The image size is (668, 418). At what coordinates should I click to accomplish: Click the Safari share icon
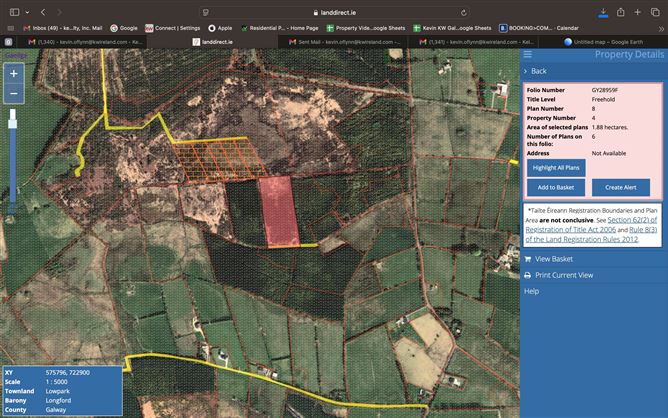coord(621,11)
